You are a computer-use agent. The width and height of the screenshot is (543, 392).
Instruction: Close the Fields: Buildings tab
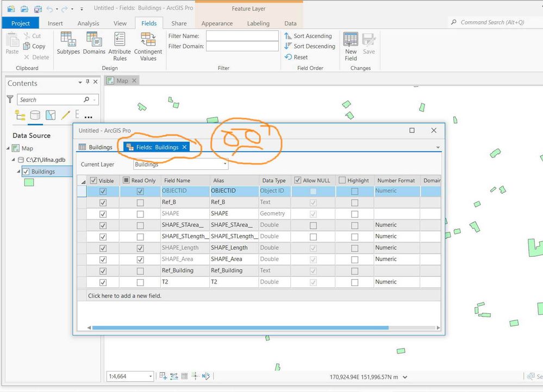click(x=185, y=147)
